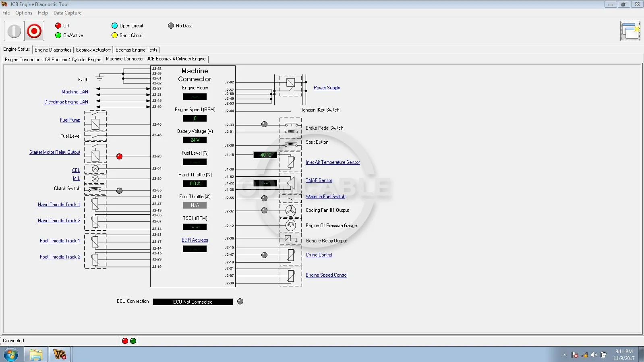Screen dimensions: 644x362
Task: Click the ECU Not Connected status field
Action: [193, 302]
